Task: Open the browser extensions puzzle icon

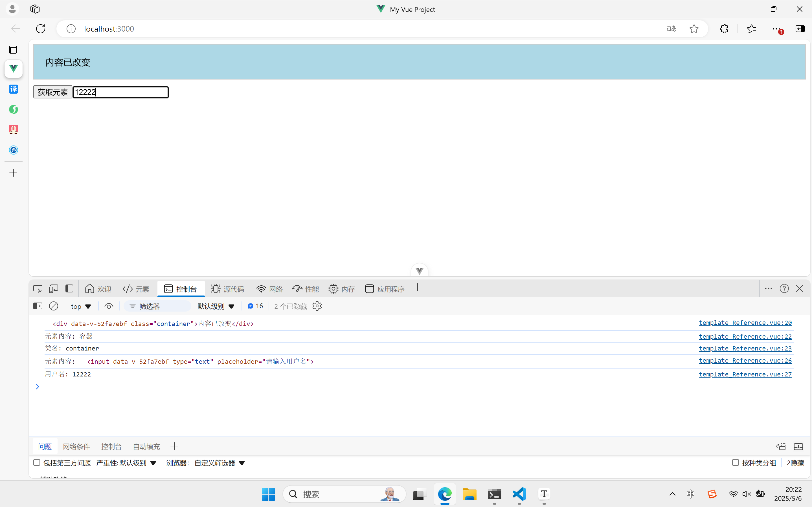Action: click(x=724, y=29)
